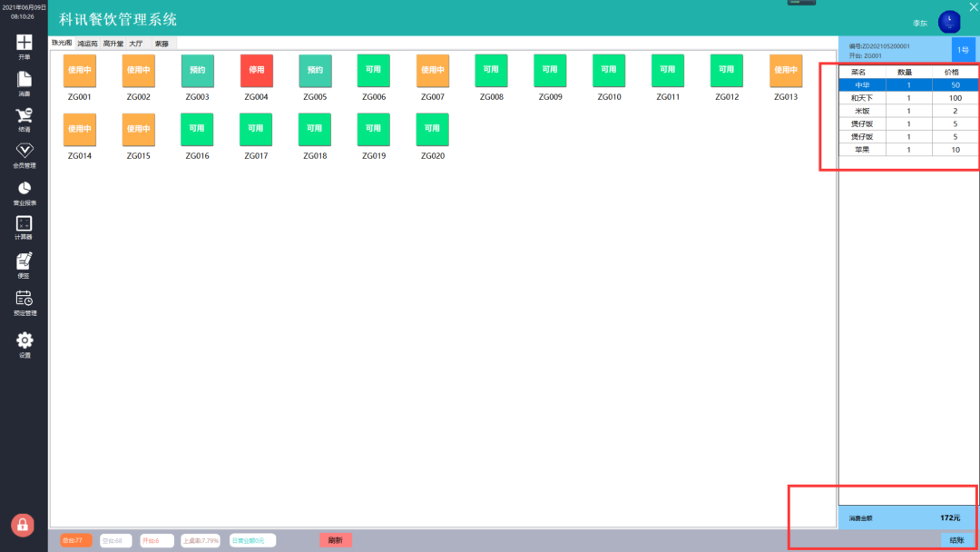Click the 空台:68 empty tables badge

coord(115,541)
